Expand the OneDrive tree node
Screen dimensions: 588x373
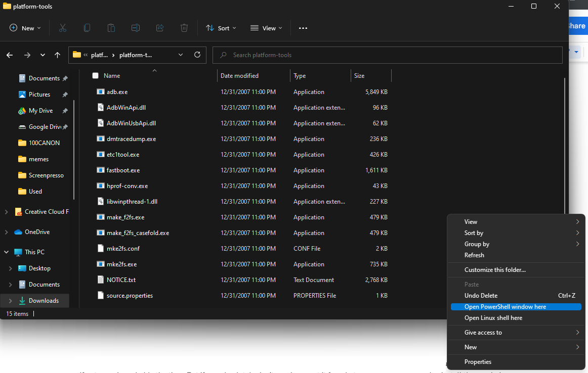coord(6,232)
